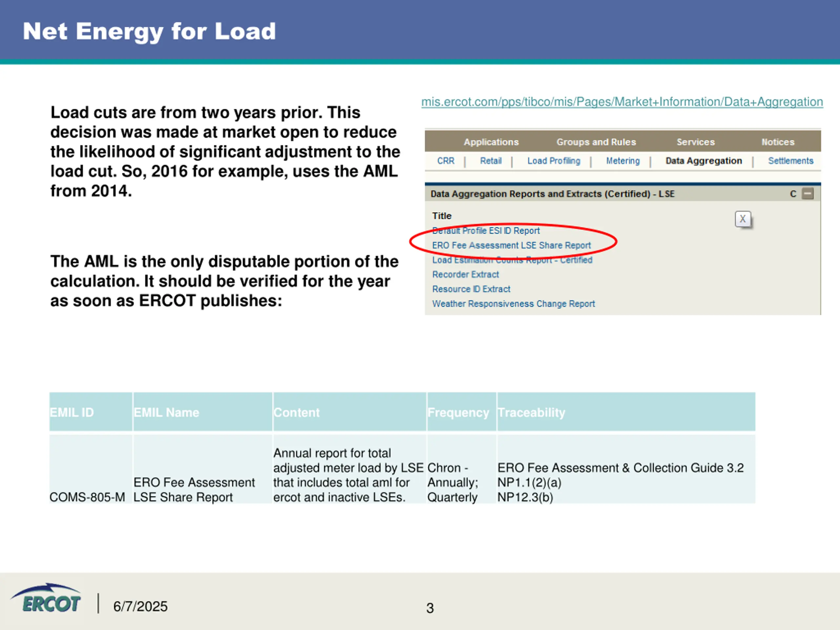
Task: Open the Retail sub-tab
Action: point(491,161)
